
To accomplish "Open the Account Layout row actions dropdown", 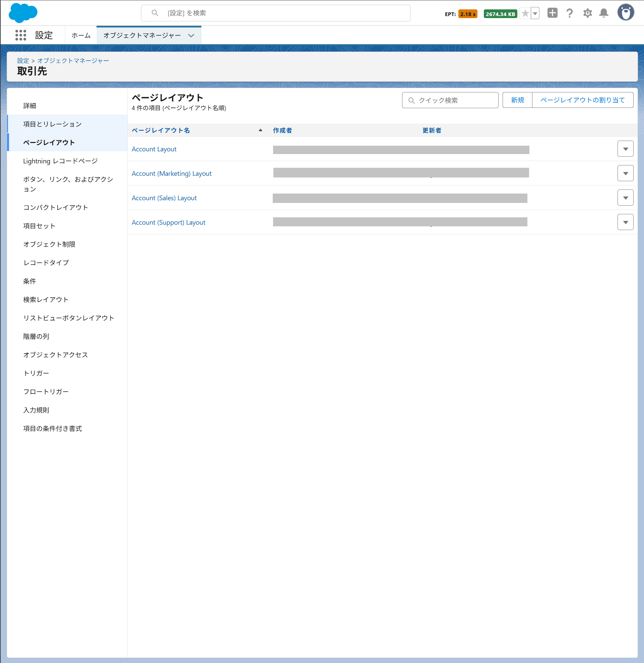I will 625,149.
